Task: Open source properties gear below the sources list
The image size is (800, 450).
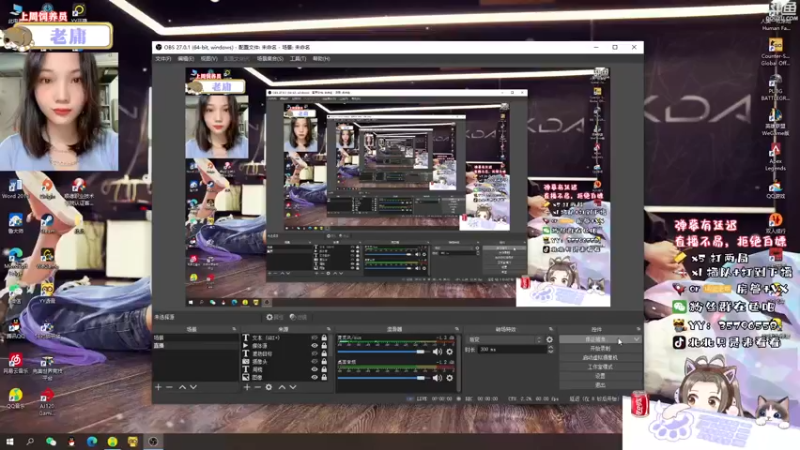Action: pyautogui.click(x=269, y=387)
